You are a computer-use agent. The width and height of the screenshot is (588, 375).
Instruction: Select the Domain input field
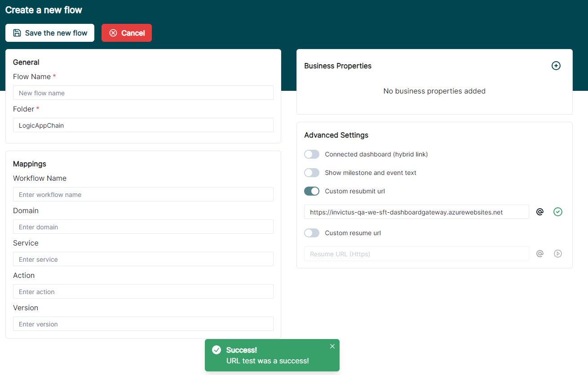point(143,227)
